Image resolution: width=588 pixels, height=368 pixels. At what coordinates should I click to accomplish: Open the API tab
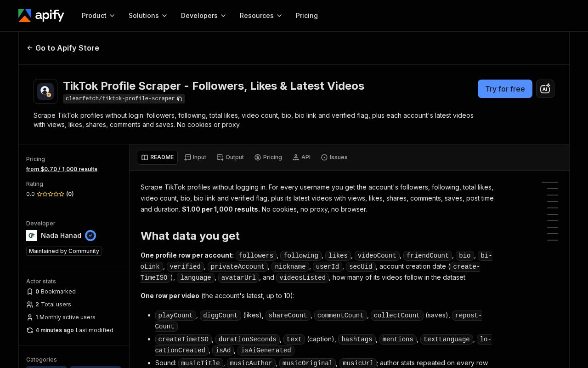[x=301, y=157]
